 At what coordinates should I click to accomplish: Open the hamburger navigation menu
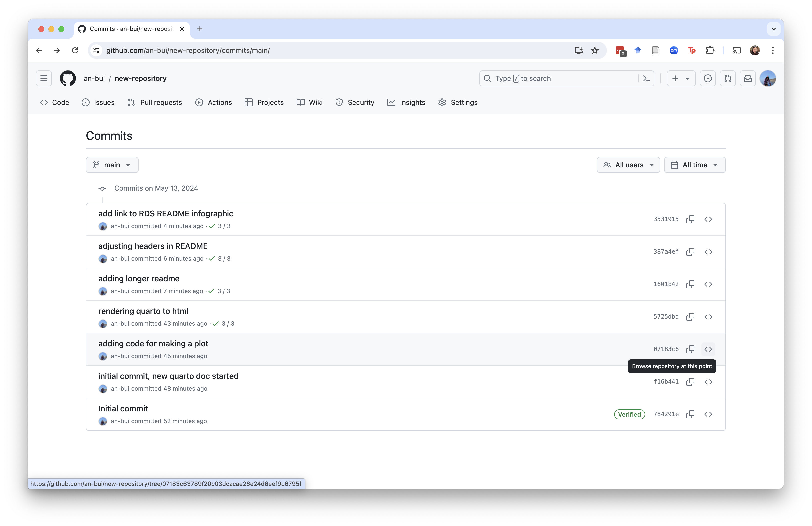click(44, 78)
